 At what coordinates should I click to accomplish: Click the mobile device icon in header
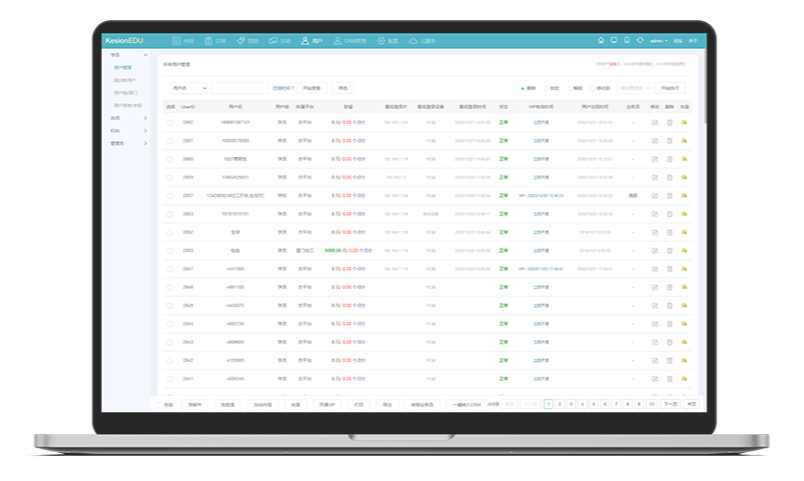click(626, 41)
